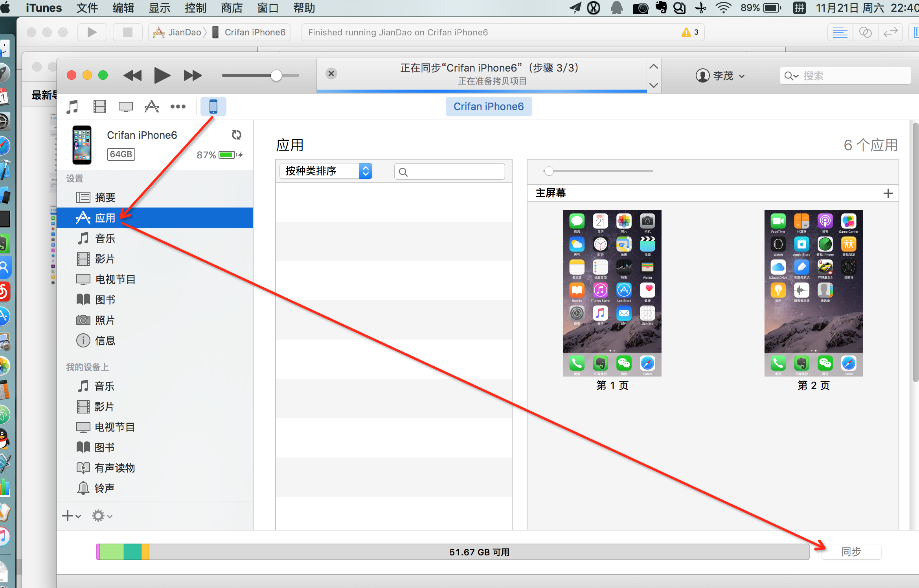Open the 按种类排序 sort dropdown
This screenshot has height=588, width=919.
tap(325, 171)
